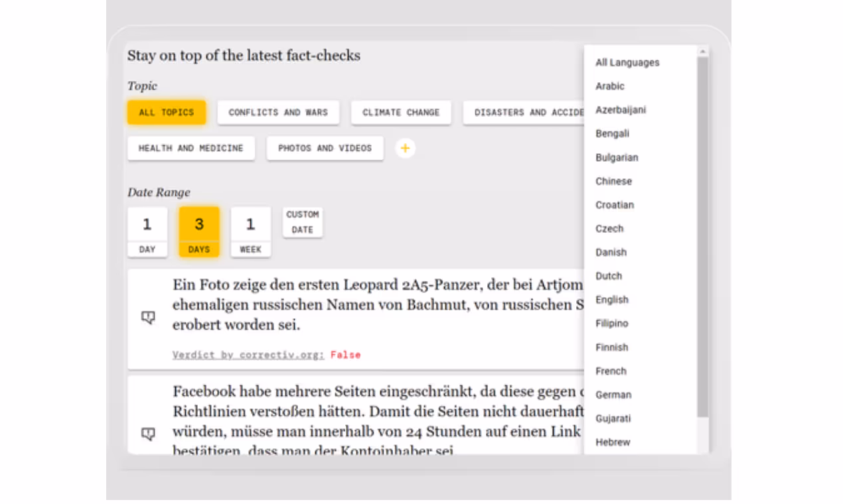Open the Verdict by correctiv.org link
Screen dimensions: 843x504
point(248,355)
